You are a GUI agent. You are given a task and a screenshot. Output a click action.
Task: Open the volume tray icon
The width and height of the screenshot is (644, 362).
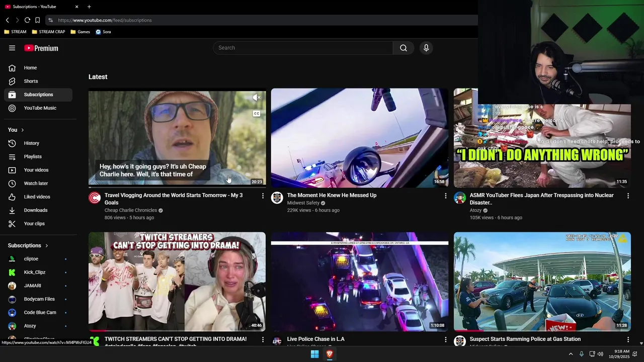pyautogui.click(x=600, y=354)
